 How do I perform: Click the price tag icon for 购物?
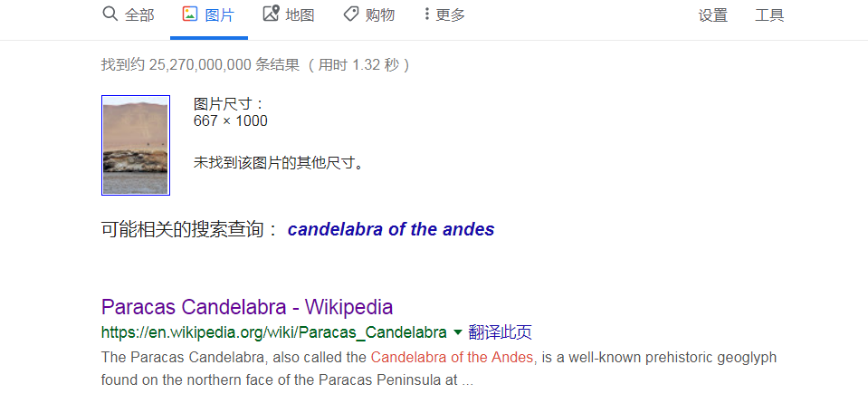click(351, 14)
